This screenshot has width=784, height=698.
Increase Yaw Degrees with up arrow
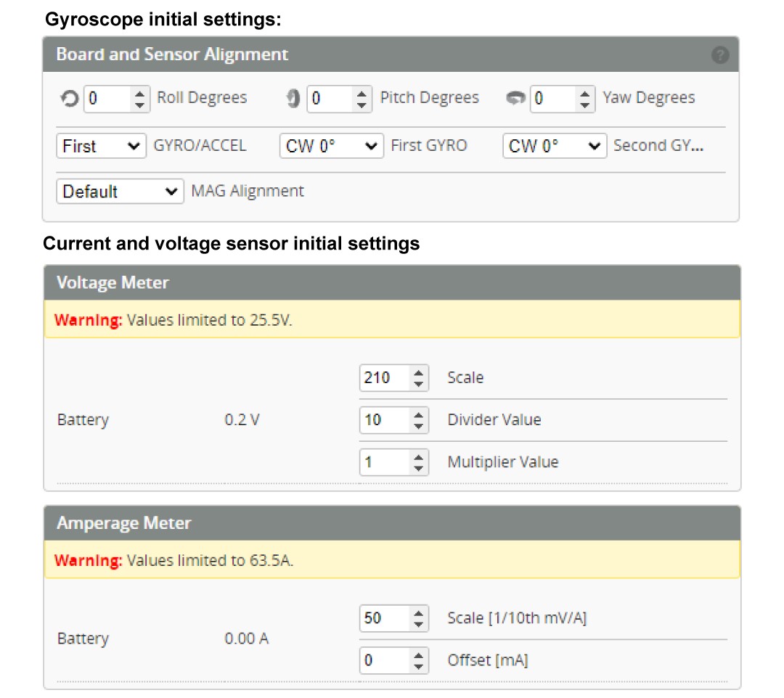pos(584,92)
